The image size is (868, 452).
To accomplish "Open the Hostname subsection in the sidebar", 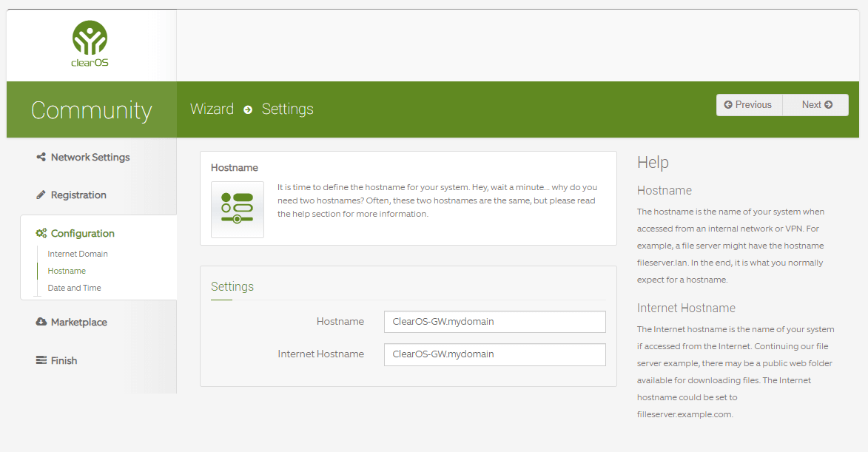I will click(64, 271).
